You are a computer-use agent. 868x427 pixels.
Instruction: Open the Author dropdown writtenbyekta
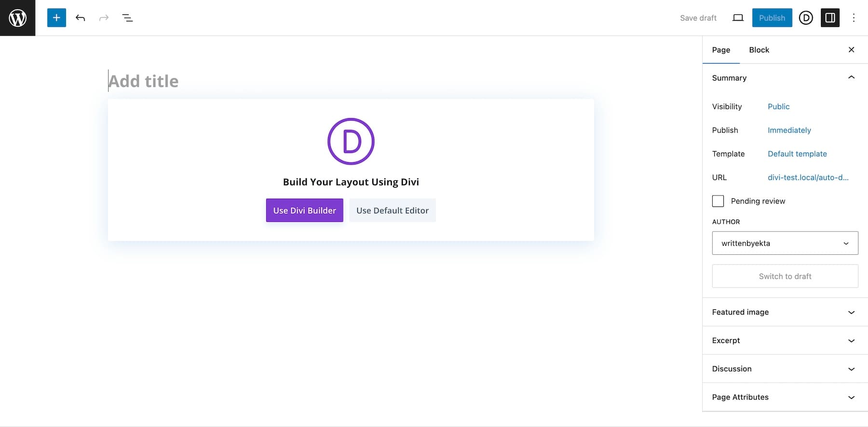(785, 243)
